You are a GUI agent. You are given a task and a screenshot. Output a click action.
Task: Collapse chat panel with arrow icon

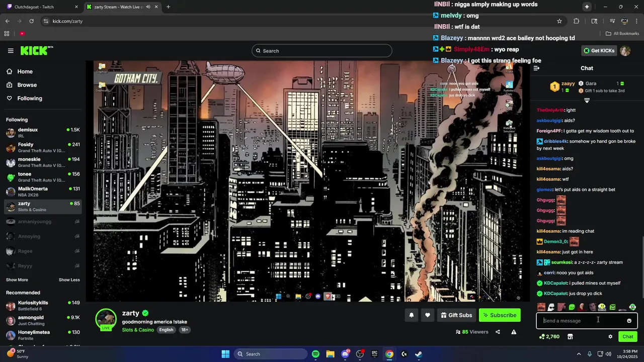point(536,68)
